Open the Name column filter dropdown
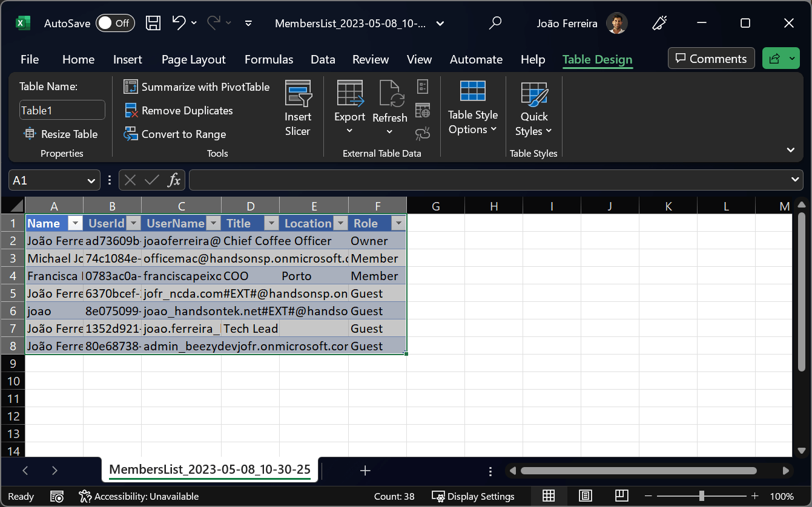Viewport: 812px width, 507px height. 75,223
